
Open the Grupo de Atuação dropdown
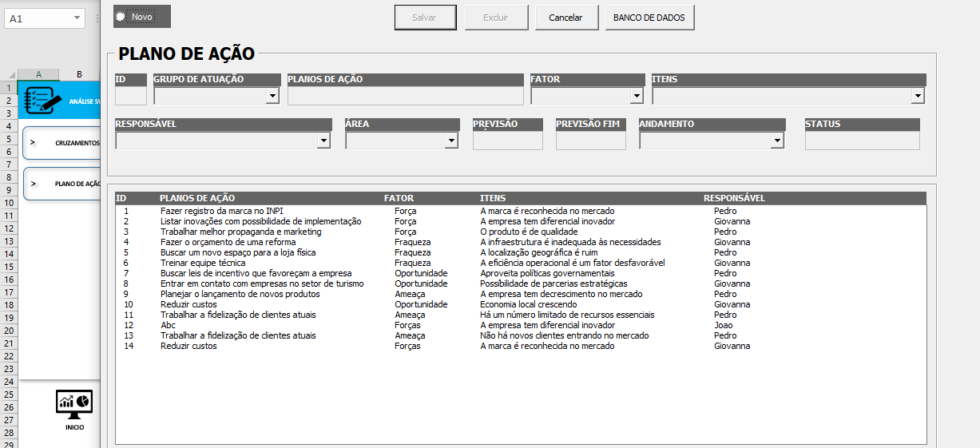point(272,96)
